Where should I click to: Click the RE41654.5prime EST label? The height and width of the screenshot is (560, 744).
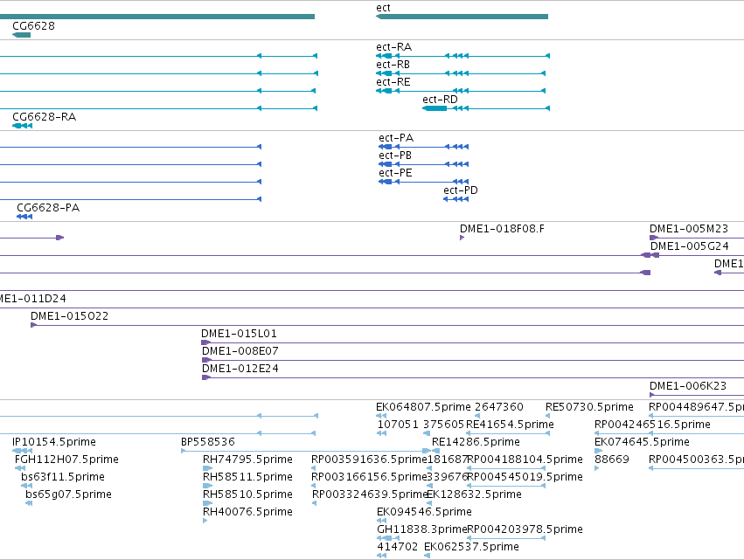click(510, 425)
